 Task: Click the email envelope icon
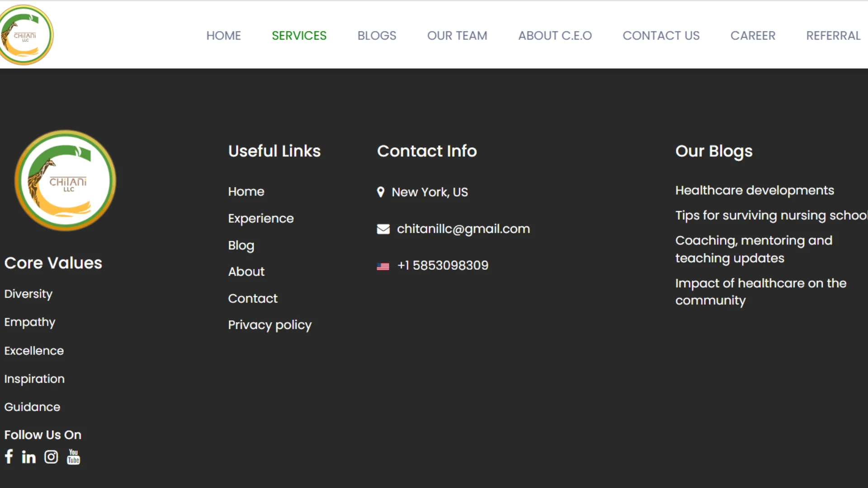tap(383, 229)
